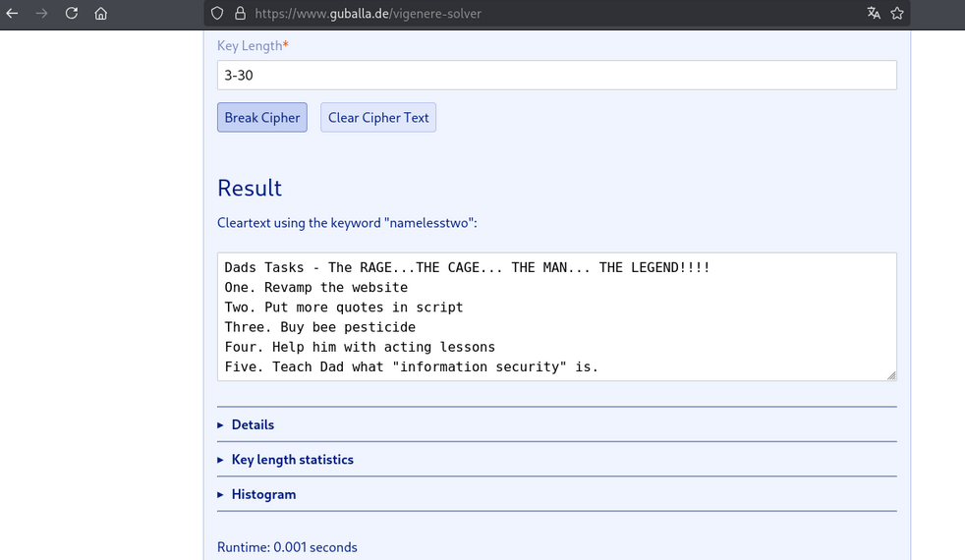Open the tracking protection shield icon
Screen dimensions: 965x560
[218, 14]
